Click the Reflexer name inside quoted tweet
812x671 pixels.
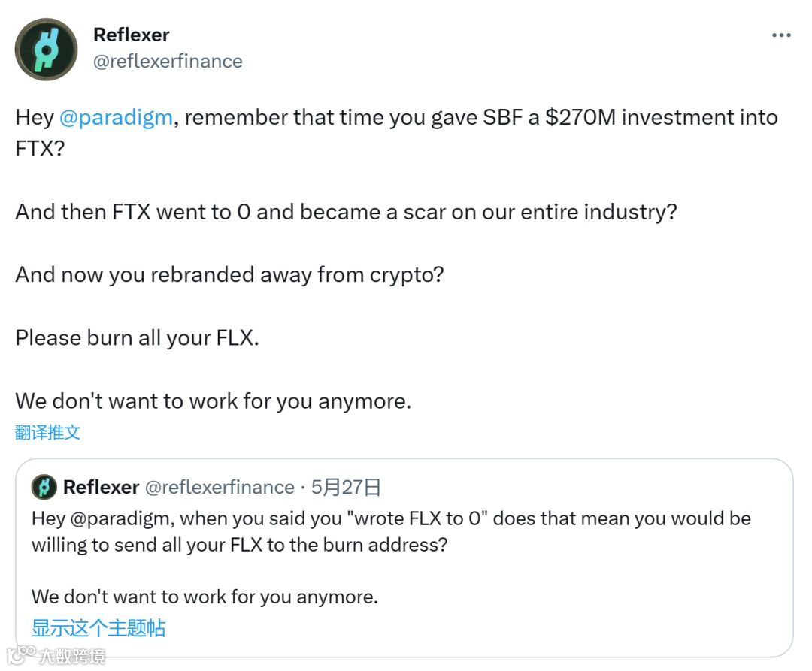101,487
